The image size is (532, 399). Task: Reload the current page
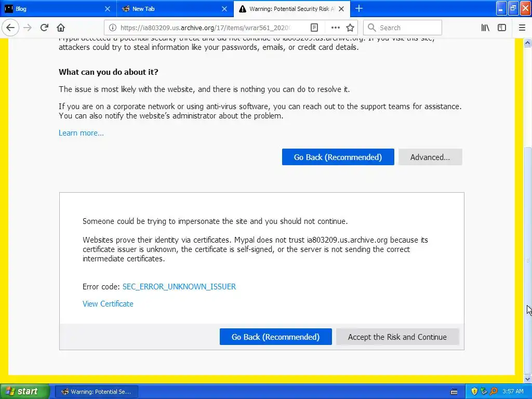point(44,28)
